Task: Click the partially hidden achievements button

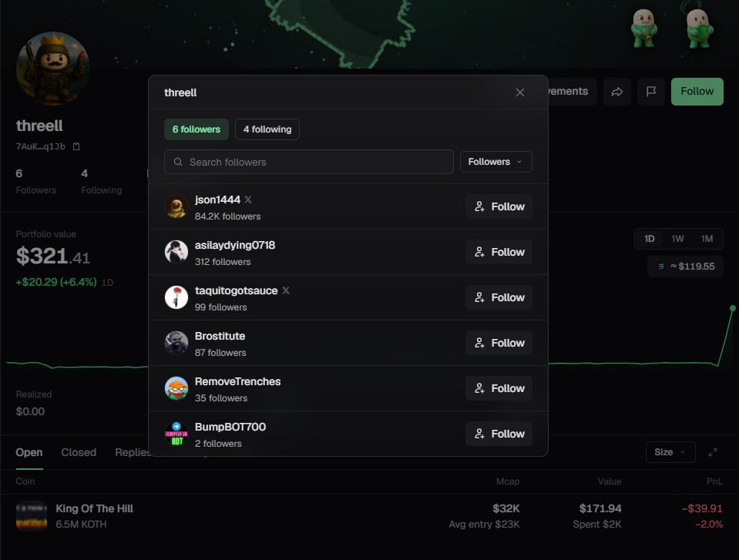Action: pos(572,92)
